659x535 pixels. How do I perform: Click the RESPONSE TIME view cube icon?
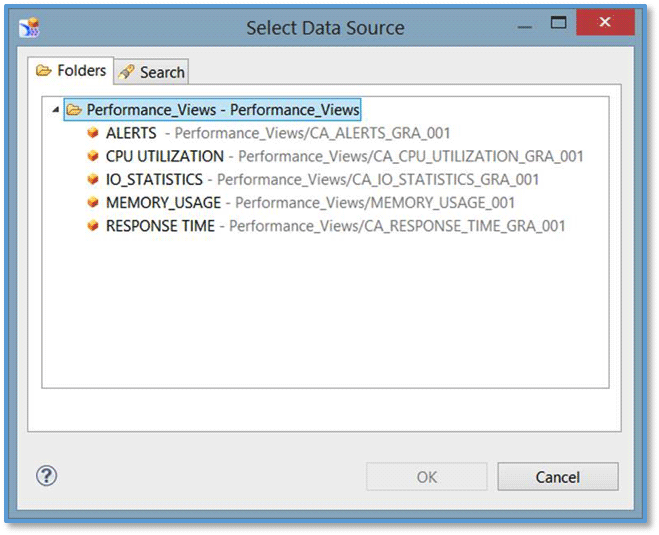(93, 226)
